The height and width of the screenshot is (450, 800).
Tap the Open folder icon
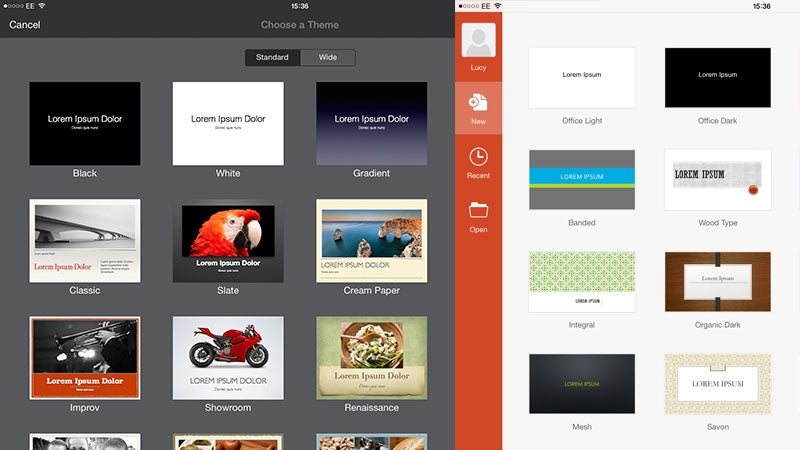pos(478,210)
